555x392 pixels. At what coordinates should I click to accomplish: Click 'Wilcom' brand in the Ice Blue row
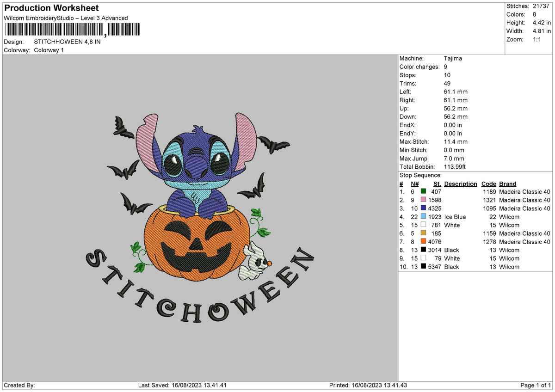pyautogui.click(x=509, y=216)
